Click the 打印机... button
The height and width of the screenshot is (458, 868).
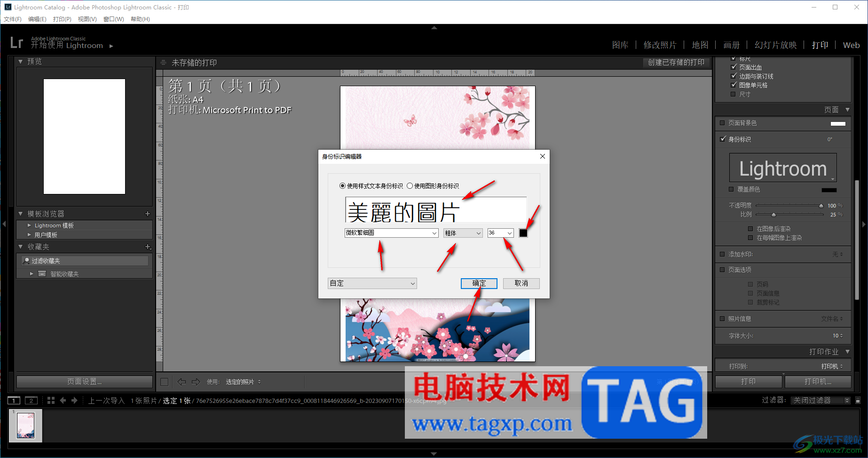[818, 382]
